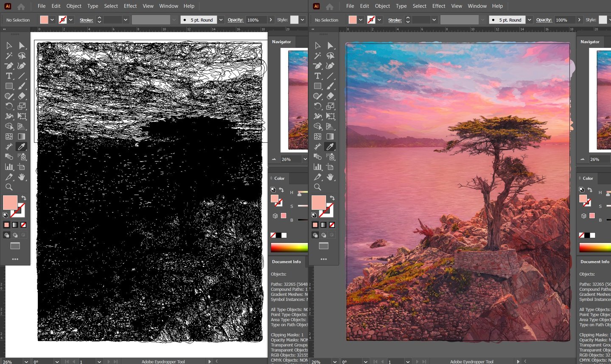Click Home button in left window

pyautogui.click(x=21, y=6)
